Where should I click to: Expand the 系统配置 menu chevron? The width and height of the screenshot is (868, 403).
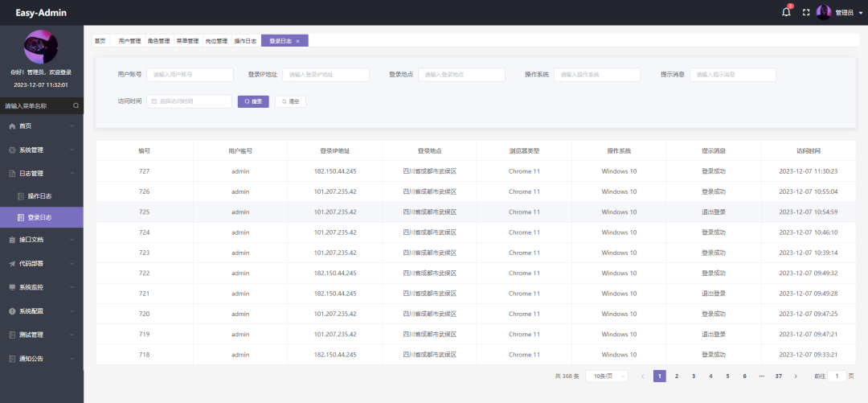tap(72, 311)
